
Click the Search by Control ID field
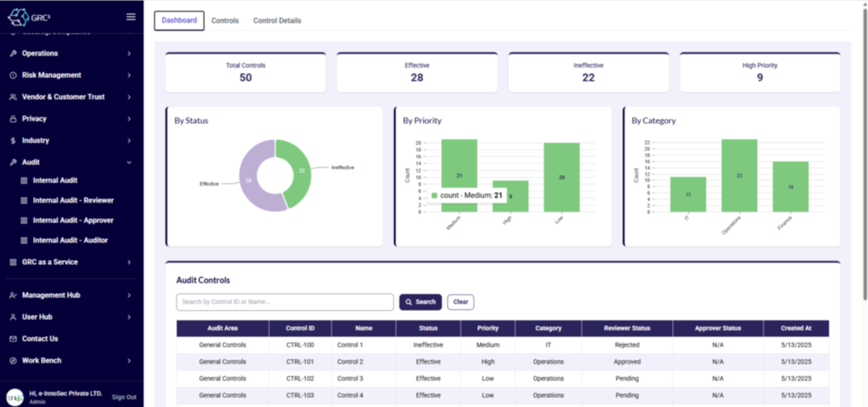(x=285, y=302)
